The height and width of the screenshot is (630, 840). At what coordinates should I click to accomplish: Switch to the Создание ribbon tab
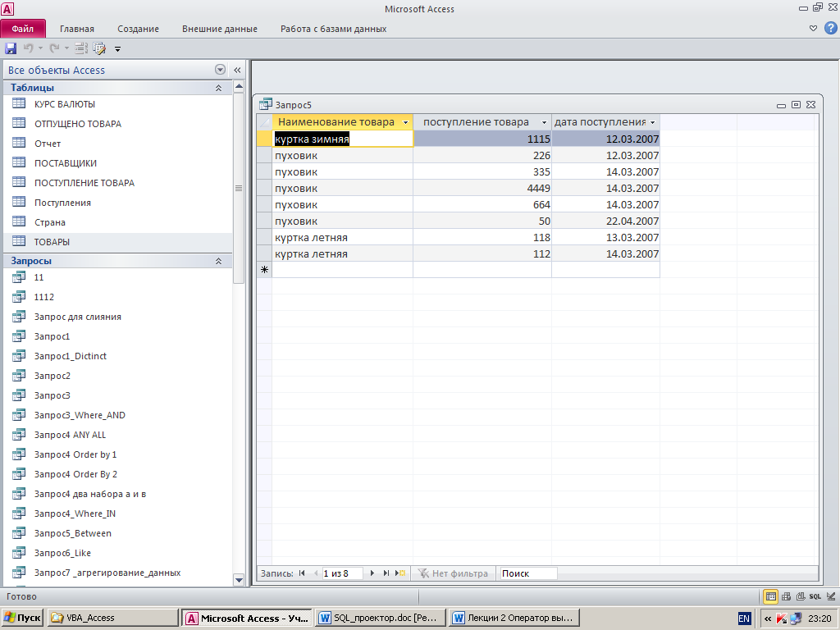coord(138,29)
